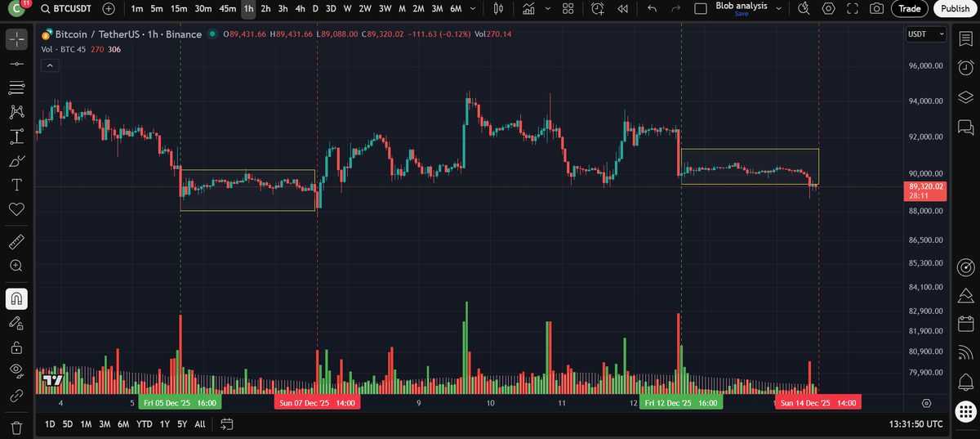This screenshot has height=439, width=980.
Task: Select the crosshair cursor tool
Action: coord(16,38)
